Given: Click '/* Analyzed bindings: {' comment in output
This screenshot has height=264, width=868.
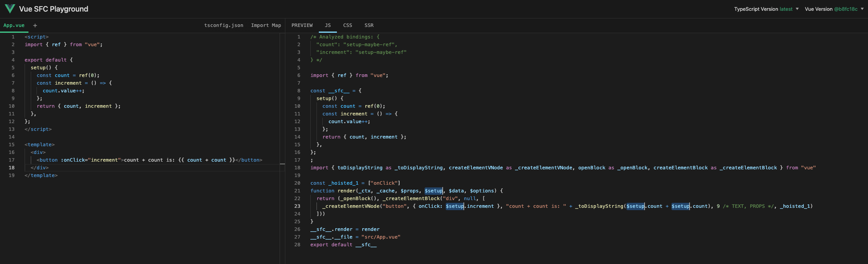Looking at the screenshot, I should pos(345,37).
